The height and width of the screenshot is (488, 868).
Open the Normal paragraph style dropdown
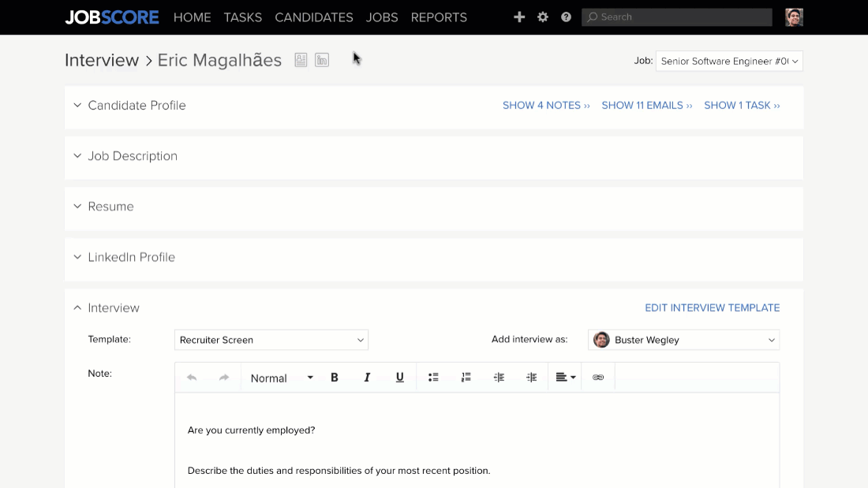tap(281, 378)
